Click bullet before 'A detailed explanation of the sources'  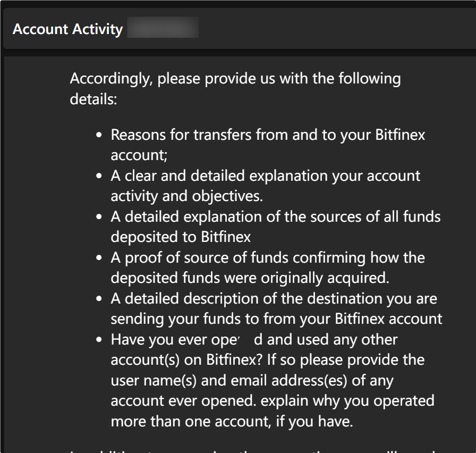(x=99, y=216)
